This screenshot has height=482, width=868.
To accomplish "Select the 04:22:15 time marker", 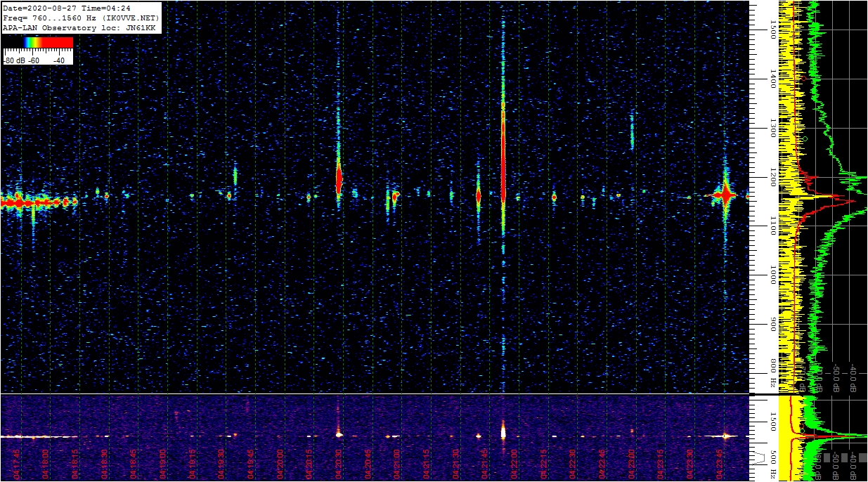I will coord(543,464).
